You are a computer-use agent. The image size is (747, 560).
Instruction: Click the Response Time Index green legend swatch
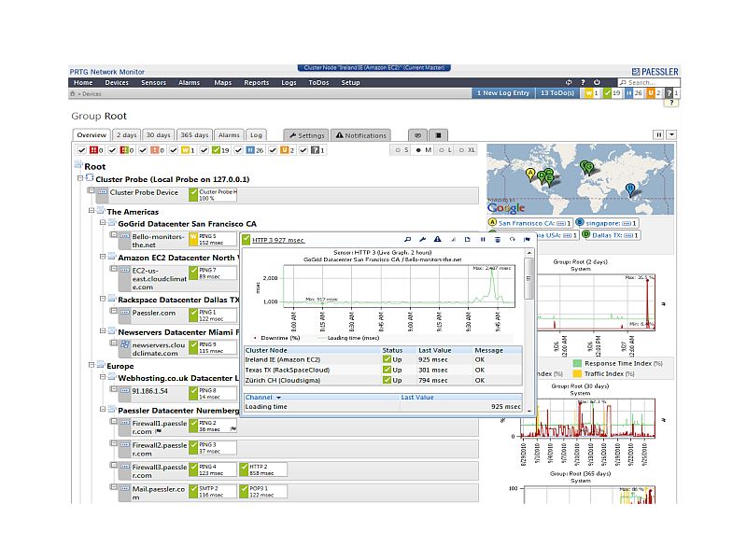coord(577,363)
